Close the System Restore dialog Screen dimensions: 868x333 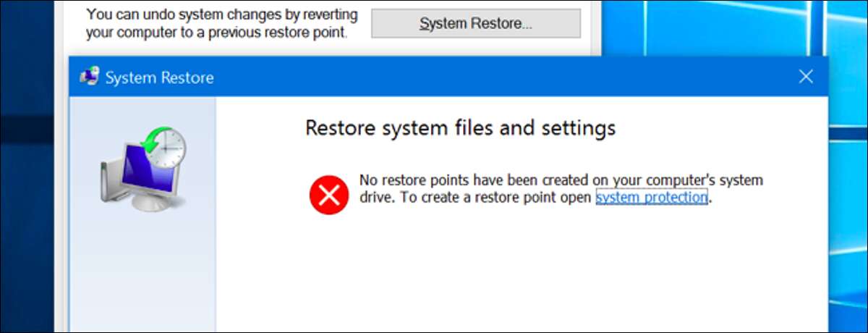(806, 77)
